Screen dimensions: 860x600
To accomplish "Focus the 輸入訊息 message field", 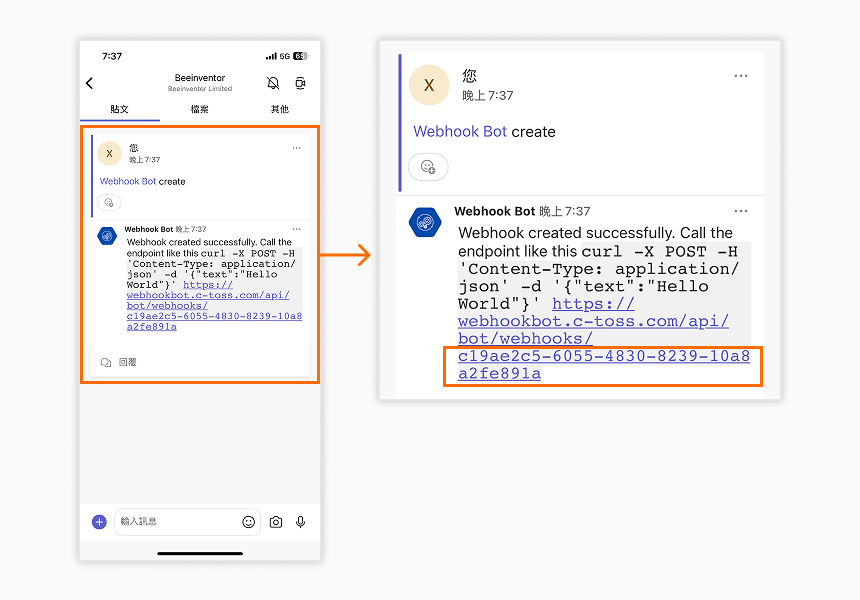I will pos(178,522).
